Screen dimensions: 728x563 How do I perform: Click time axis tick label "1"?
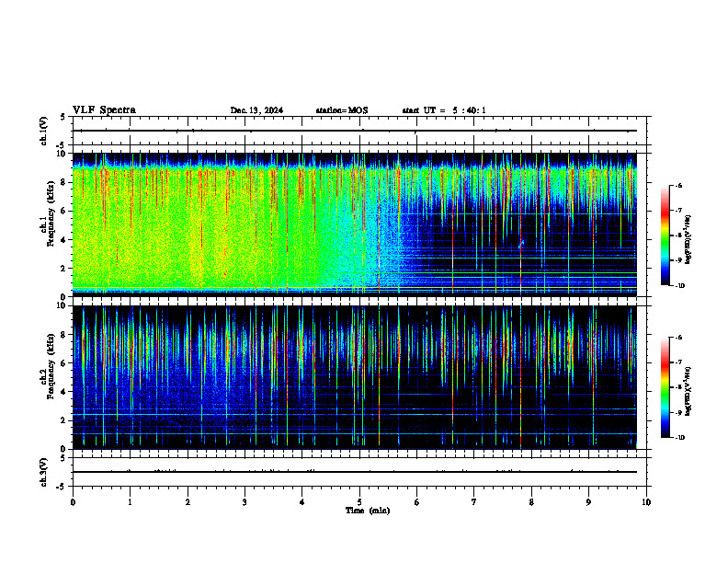130,502
